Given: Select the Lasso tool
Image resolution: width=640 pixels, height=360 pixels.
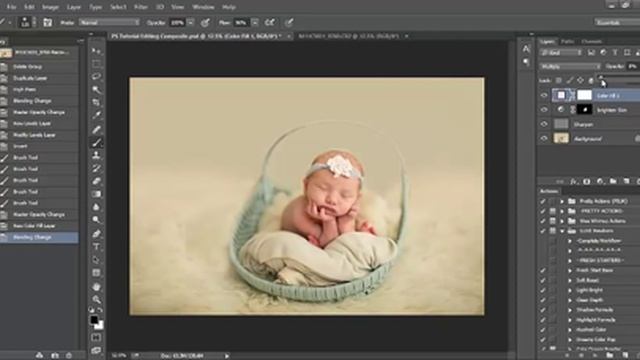Looking at the screenshot, I should point(96,76).
